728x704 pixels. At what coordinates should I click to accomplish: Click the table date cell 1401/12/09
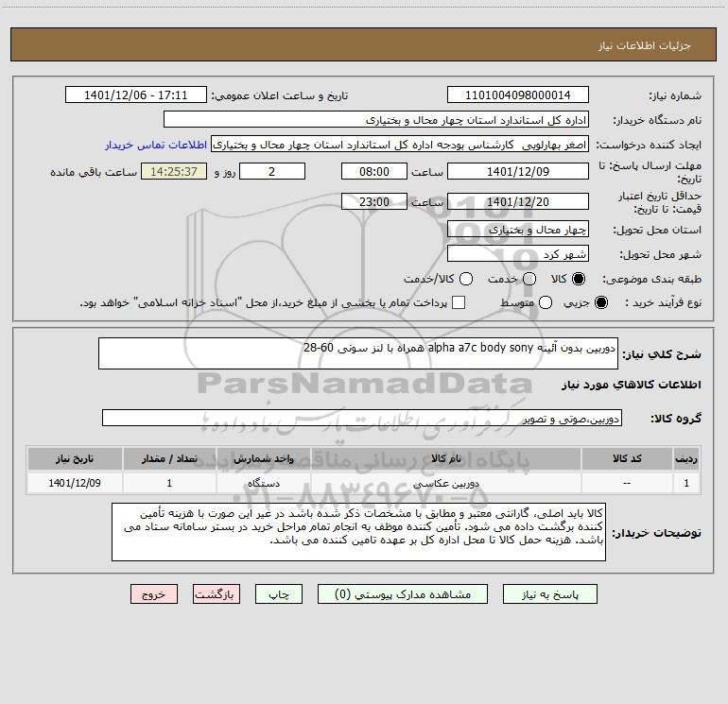[75, 483]
